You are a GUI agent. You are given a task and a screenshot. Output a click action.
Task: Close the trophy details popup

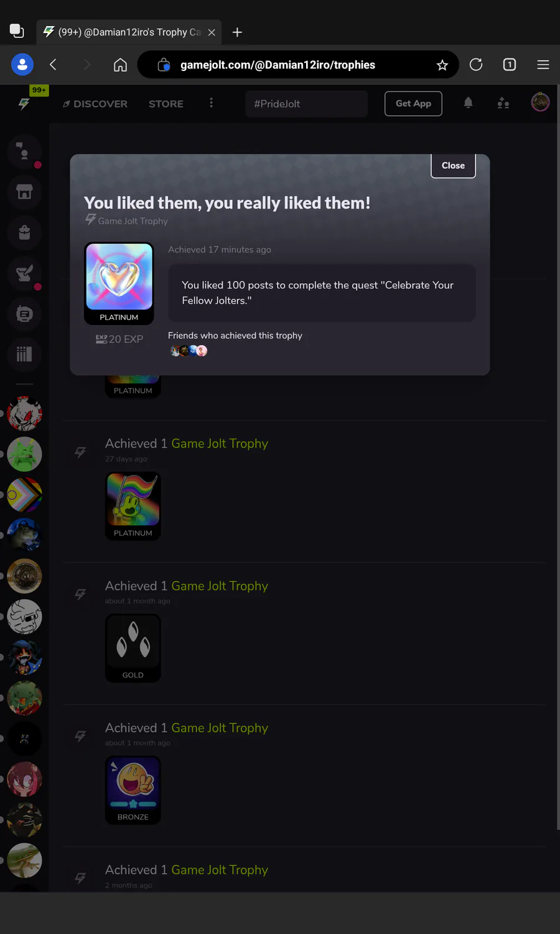tap(453, 166)
